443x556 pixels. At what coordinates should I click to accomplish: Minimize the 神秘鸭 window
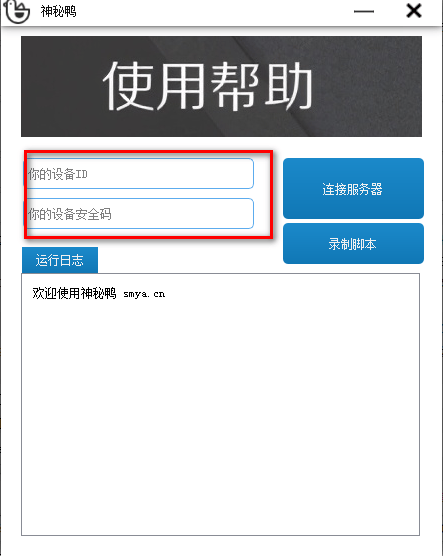pyautogui.click(x=364, y=11)
